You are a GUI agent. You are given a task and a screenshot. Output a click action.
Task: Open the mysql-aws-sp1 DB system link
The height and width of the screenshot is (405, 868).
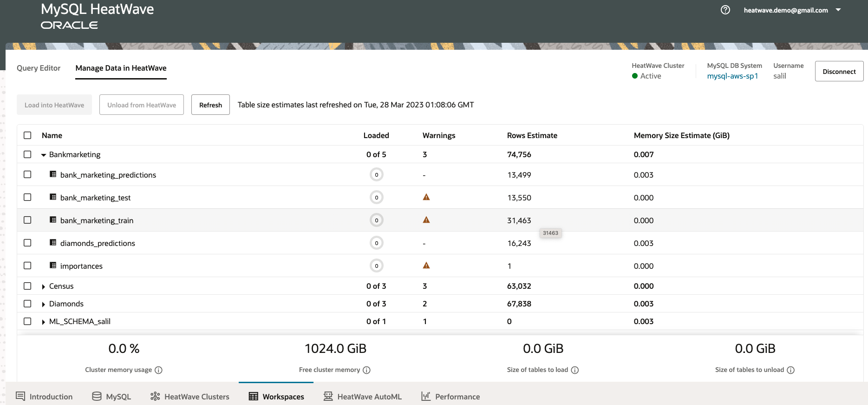coord(732,76)
